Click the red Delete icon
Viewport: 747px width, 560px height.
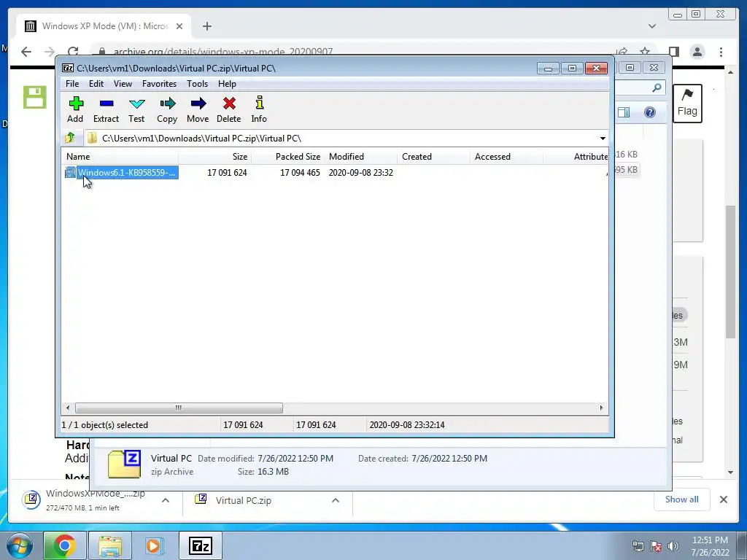pyautogui.click(x=228, y=110)
